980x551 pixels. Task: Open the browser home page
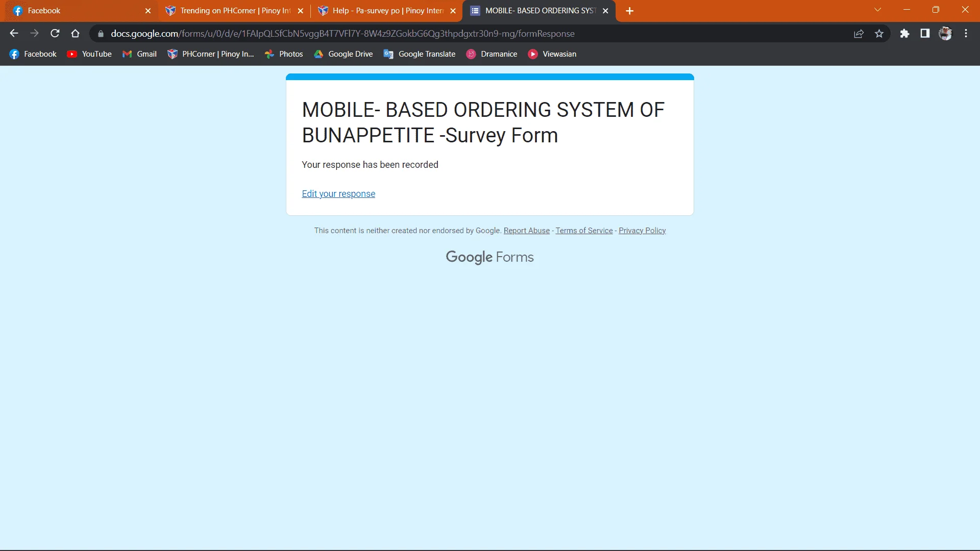tap(76, 34)
